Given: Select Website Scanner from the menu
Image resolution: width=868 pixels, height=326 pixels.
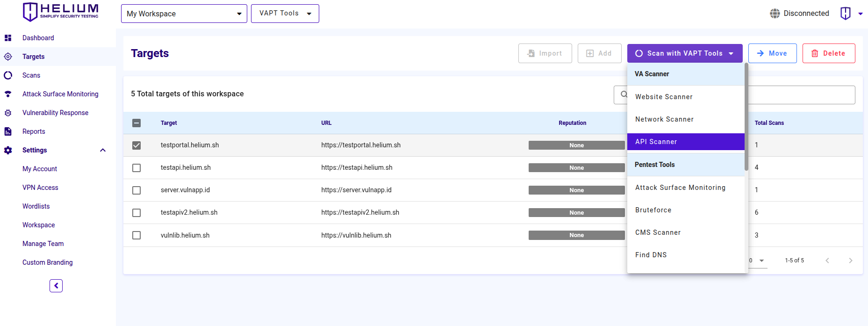Looking at the screenshot, I should pos(686,97).
